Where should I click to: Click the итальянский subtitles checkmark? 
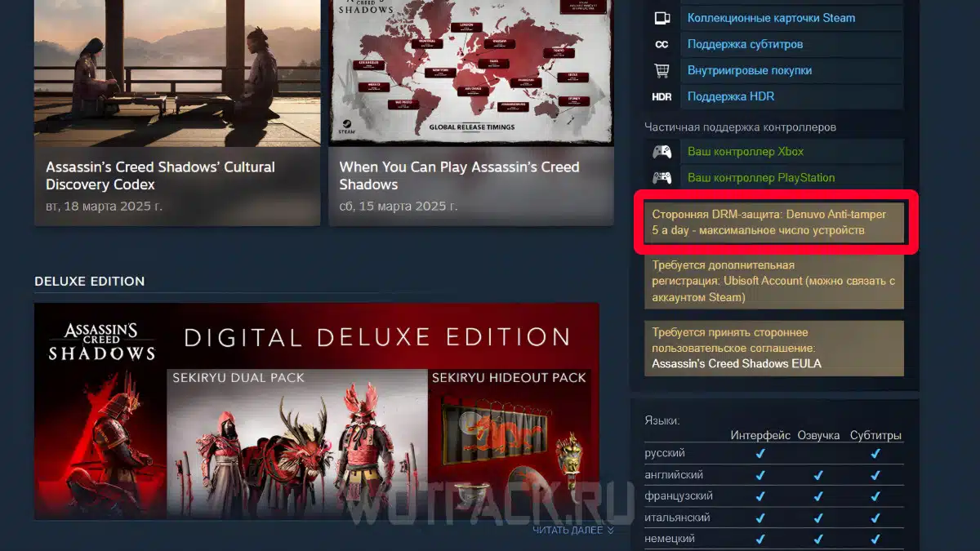875,518
